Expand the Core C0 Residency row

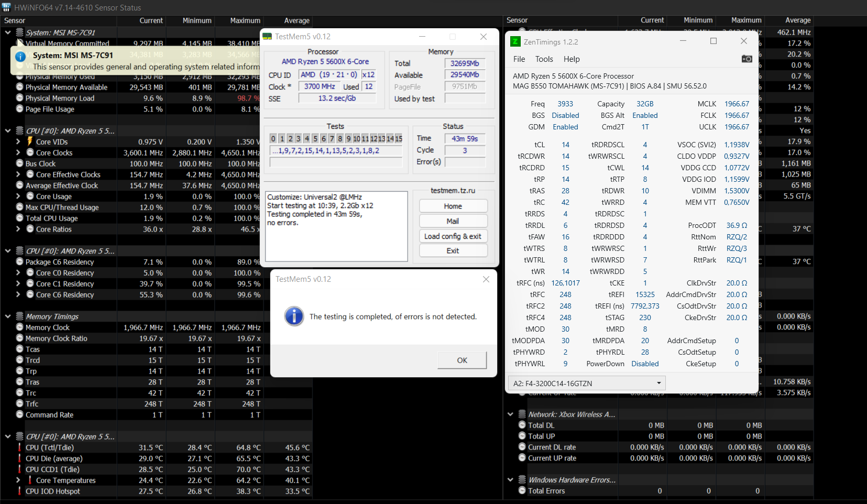pyautogui.click(x=18, y=272)
